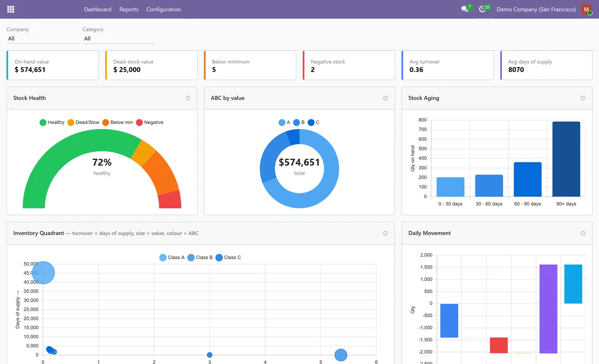Click the 72% healthy gauge label
This screenshot has width=599, height=364.
(x=102, y=163)
